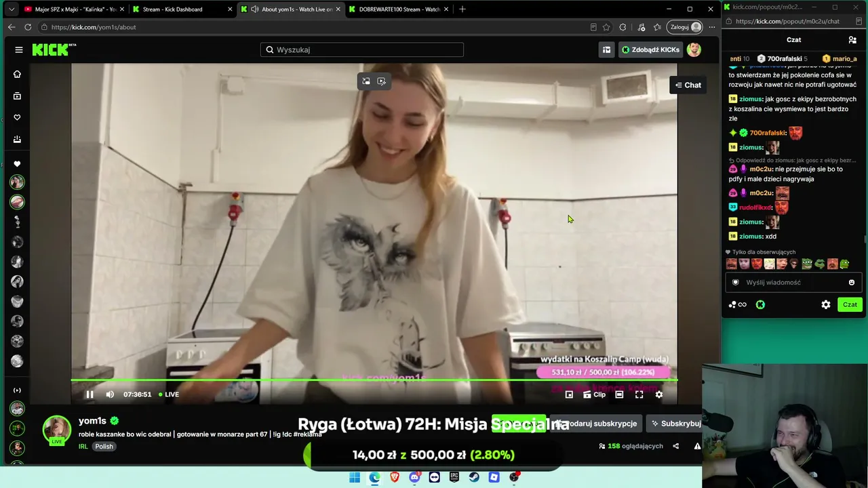Screen dimensions: 868x488
Task: Click the channel points icon in chat
Action: (737, 305)
